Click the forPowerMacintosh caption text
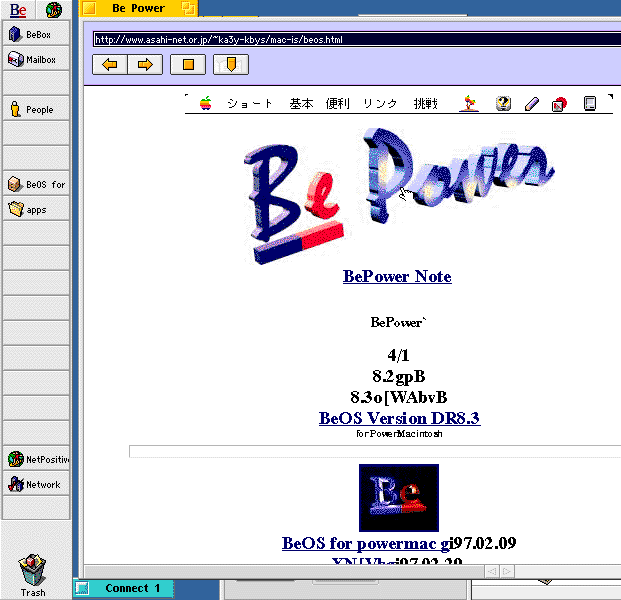621x600 pixels. click(x=399, y=434)
